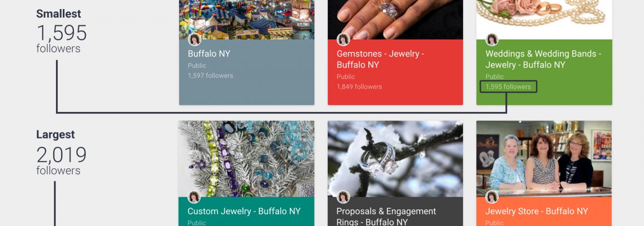Click the gemstone bracelets photo
644x226 pixels.
246,159
